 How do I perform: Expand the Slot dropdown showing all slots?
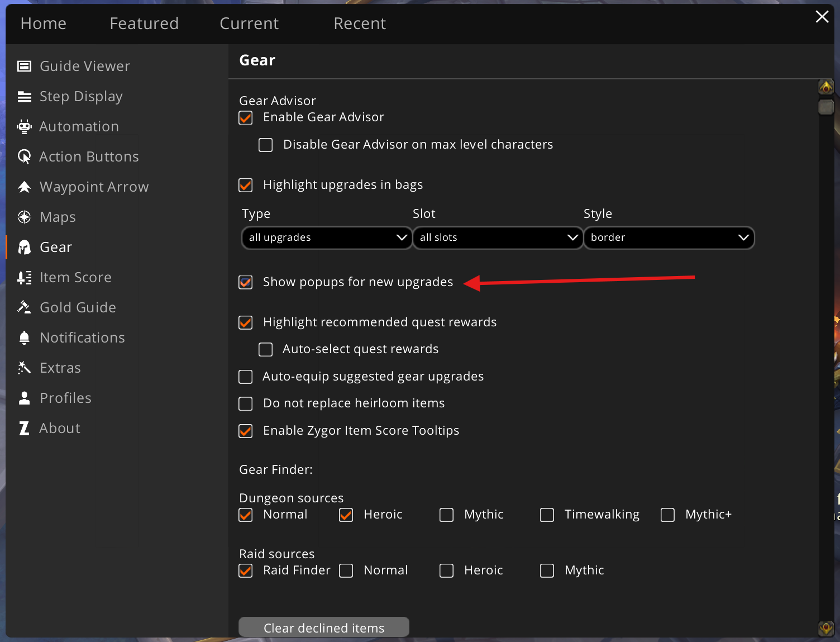tap(498, 238)
